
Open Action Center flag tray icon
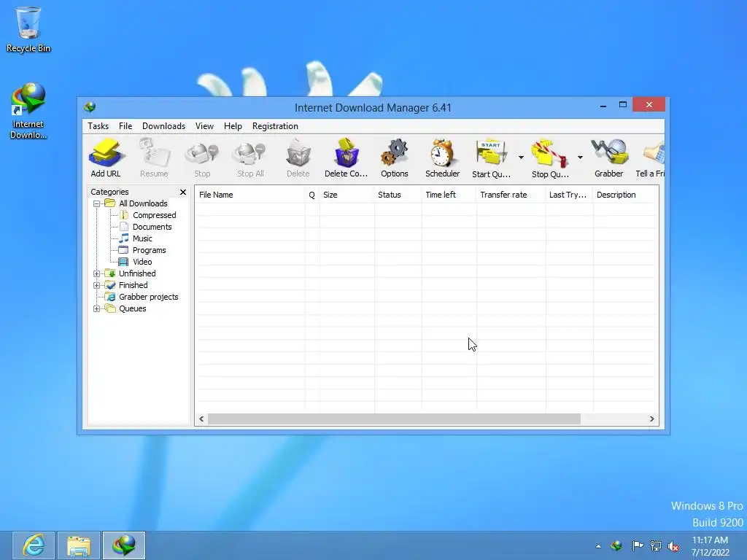pos(638,545)
